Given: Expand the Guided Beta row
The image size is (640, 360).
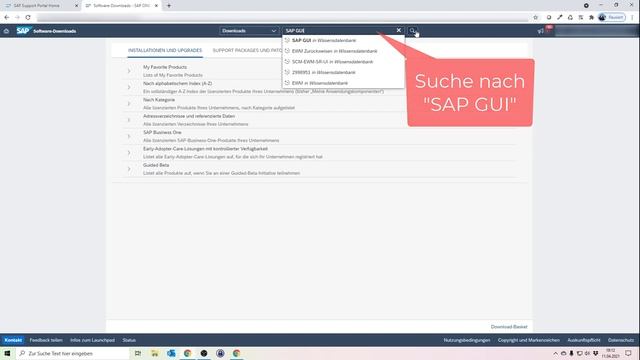Looking at the screenshot, I should 129,169.
